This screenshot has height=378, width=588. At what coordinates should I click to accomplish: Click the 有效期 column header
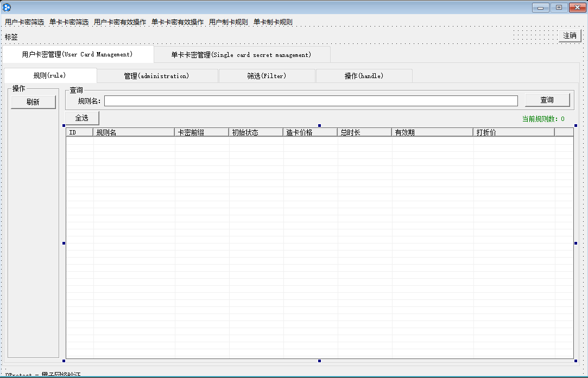click(432, 132)
